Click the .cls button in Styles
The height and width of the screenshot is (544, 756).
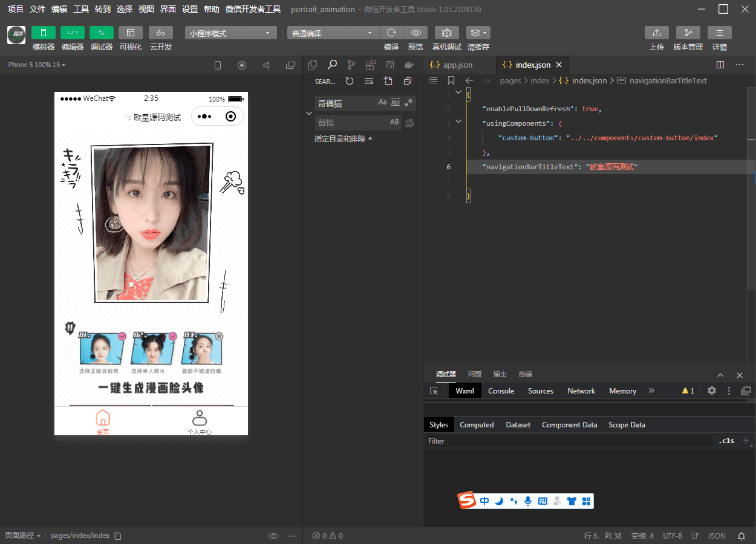click(726, 441)
